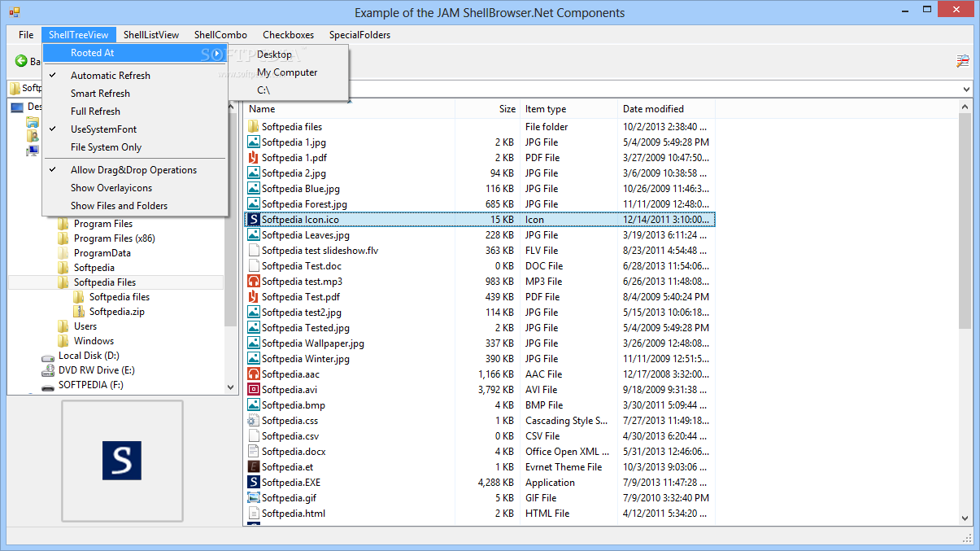Open the SpecialFolders menu
The image size is (980, 551).
(359, 35)
